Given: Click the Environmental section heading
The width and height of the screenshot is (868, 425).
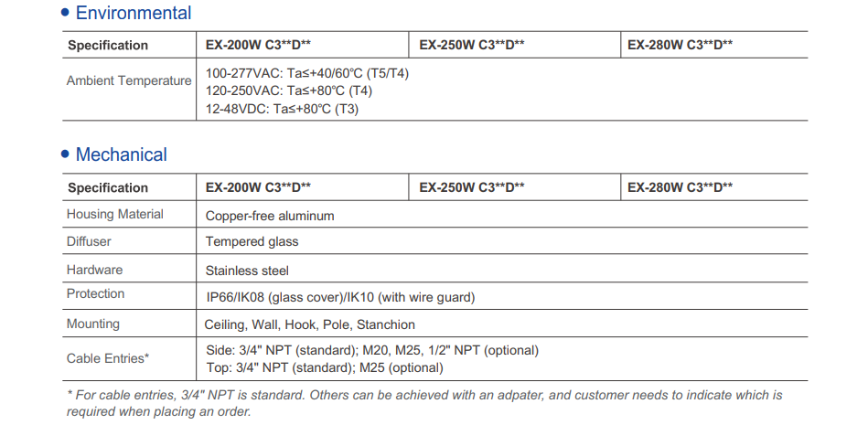Looking at the screenshot, I should tap(134, 13).
